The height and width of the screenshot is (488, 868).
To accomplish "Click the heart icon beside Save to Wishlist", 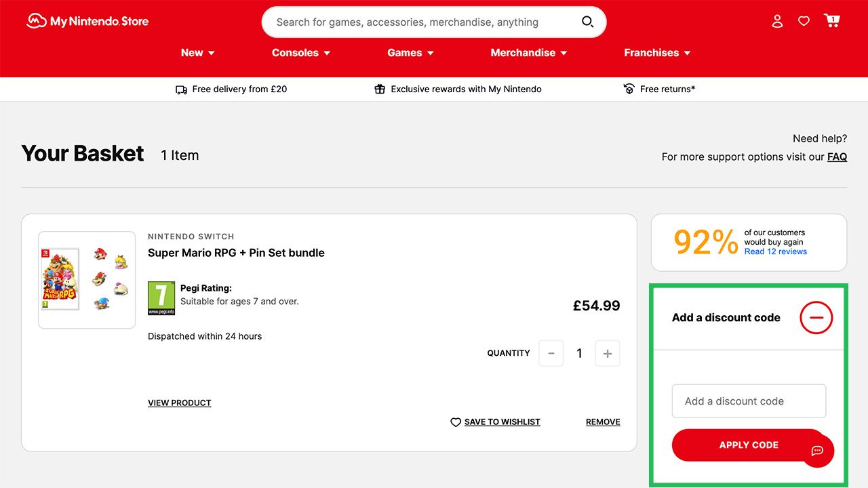I will coord(456,422).
